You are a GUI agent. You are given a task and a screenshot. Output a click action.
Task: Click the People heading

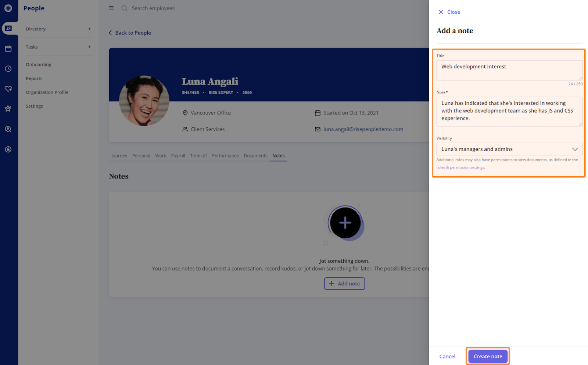coord(34,8)
